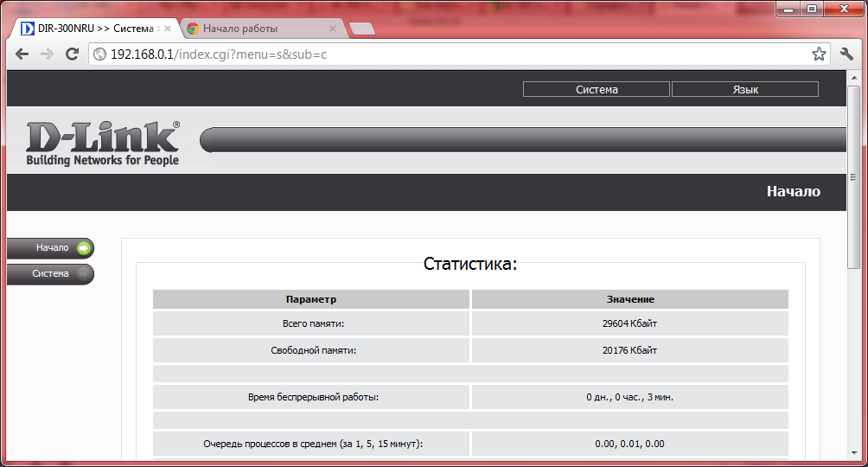Click the Значение column header
868x467 pixels.
click(x=630, y=299)
